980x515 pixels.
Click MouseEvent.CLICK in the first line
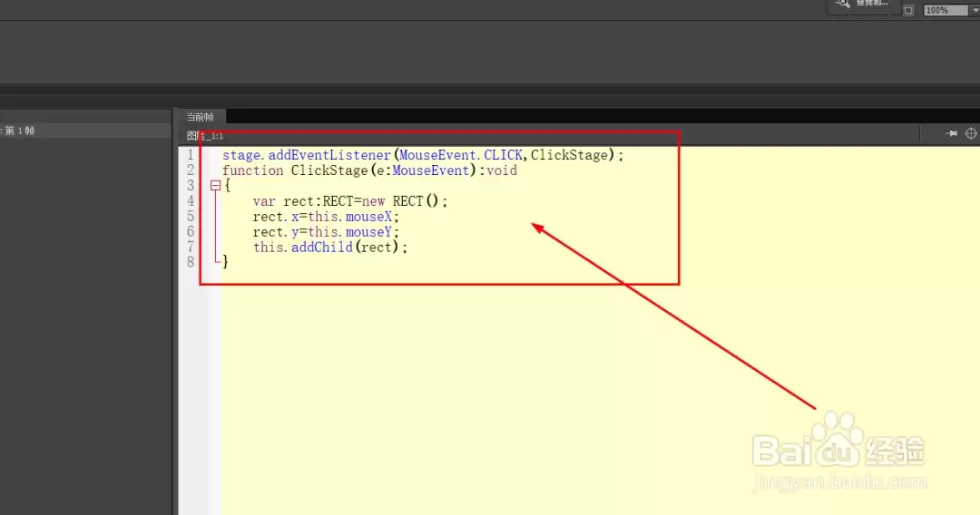coord(461,155)
